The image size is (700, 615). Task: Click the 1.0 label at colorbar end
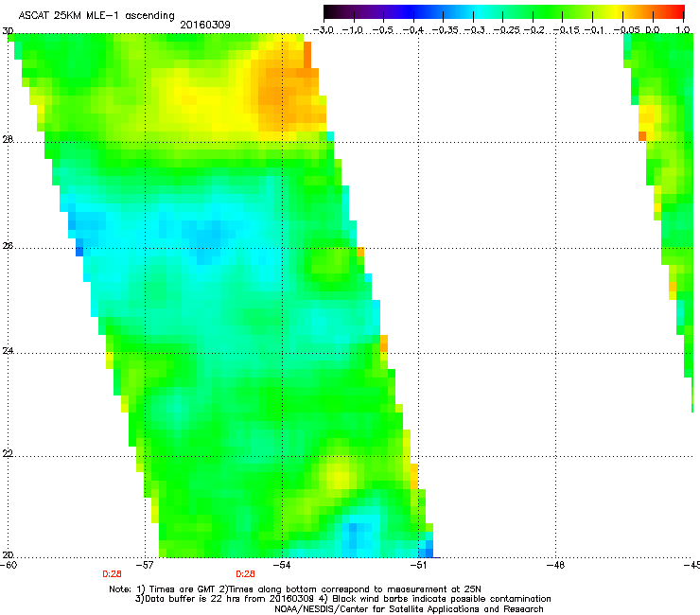tap(683, 30)
